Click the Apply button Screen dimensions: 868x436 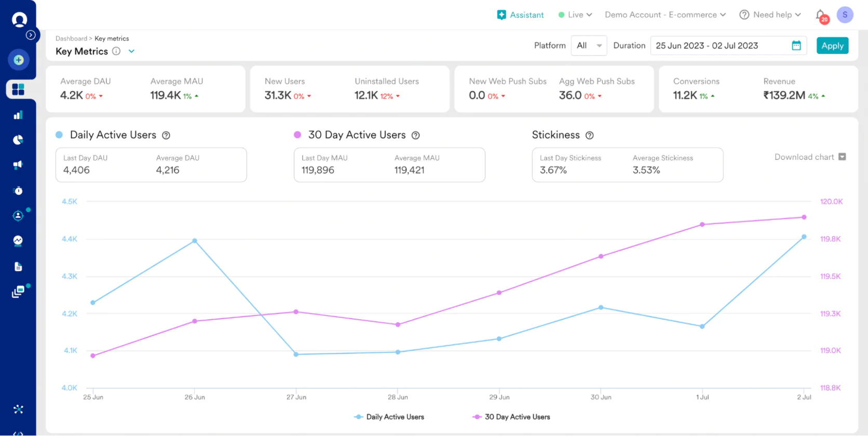[832, 46]
